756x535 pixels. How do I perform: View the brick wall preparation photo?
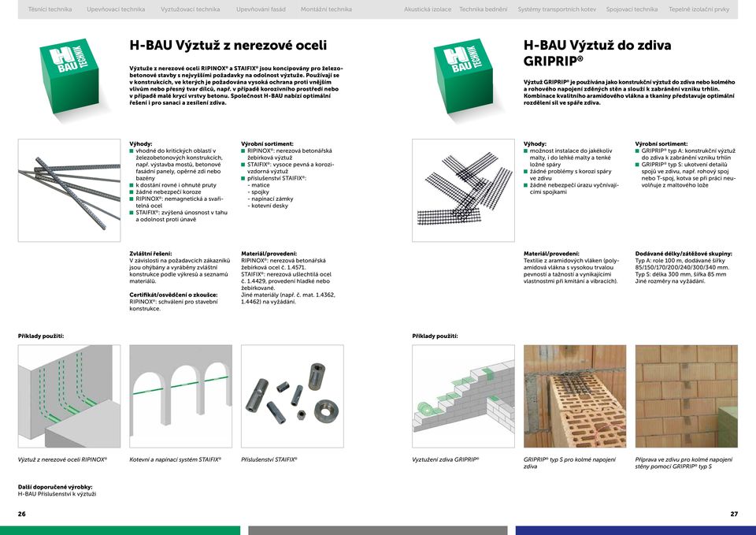click(x=687, y=396)
